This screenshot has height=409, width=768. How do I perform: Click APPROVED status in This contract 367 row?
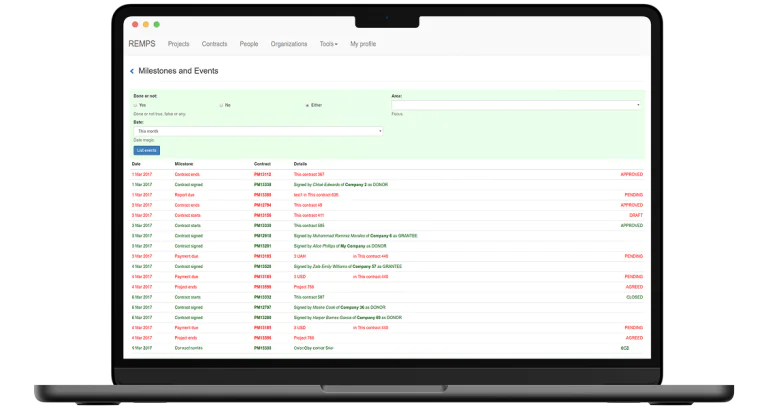[632, 174]
